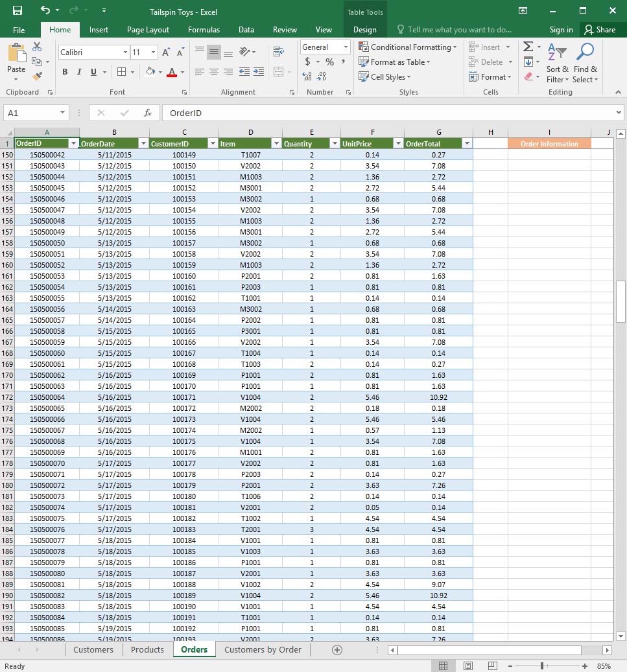Viewport: 627px width, 672px height.
Task: Click the Format Painter brush icon
Action: 37,76
